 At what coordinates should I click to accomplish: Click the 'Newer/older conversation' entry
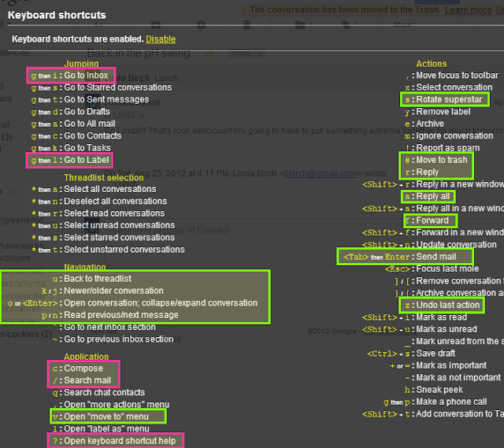point(102,291)
